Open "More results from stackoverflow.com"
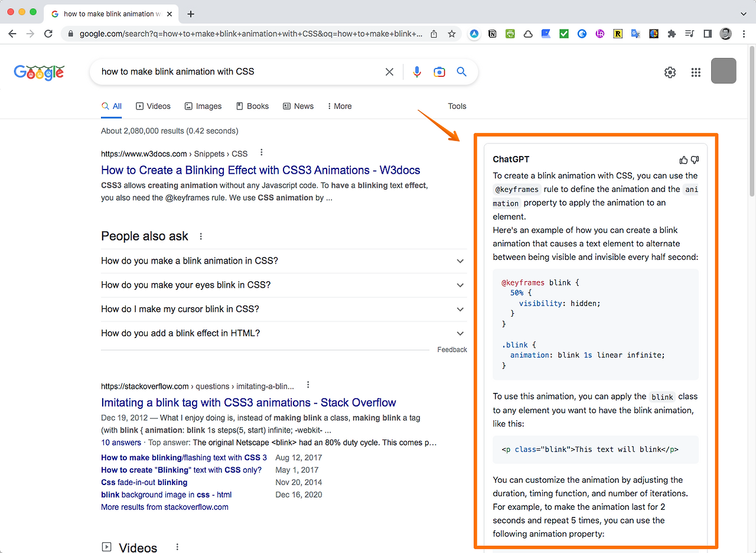The width and height of the screenshot is (756, 553). click(165, 507)
